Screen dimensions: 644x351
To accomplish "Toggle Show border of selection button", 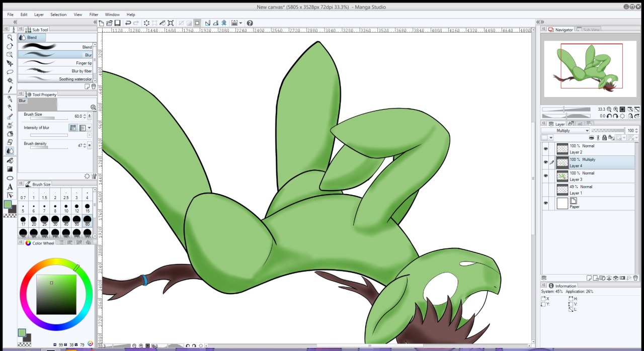I will (x=197, y=23).
